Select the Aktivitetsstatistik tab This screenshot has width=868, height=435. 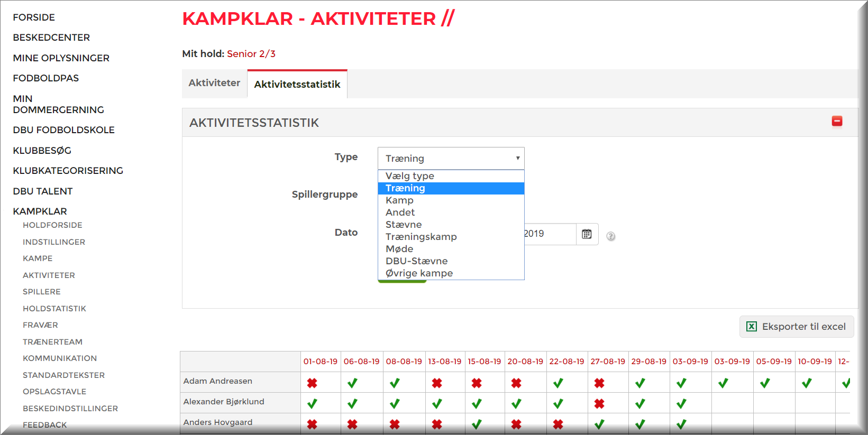click(x=297, y=84)
